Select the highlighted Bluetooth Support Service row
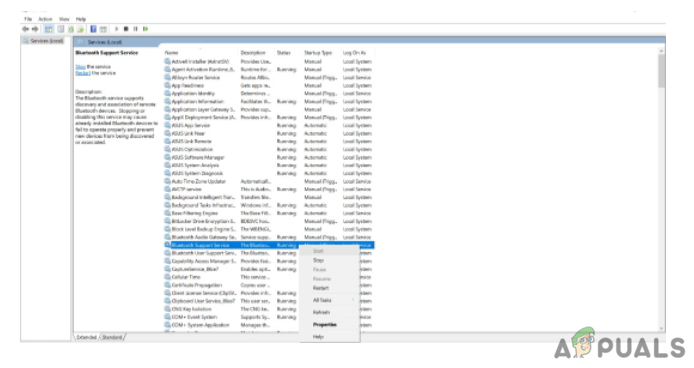Image resolution: width=694 pixels, height=368 pixels. (x=269, y=245)
